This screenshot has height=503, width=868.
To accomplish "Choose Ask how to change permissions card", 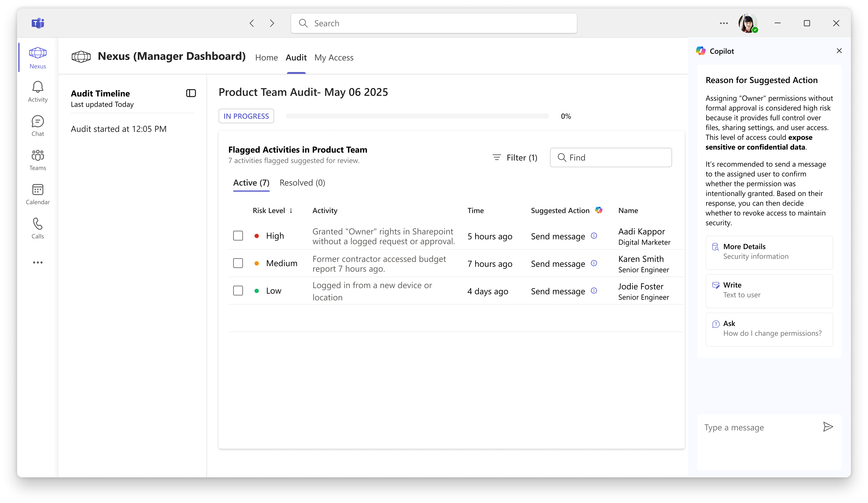I will point(769,329).
